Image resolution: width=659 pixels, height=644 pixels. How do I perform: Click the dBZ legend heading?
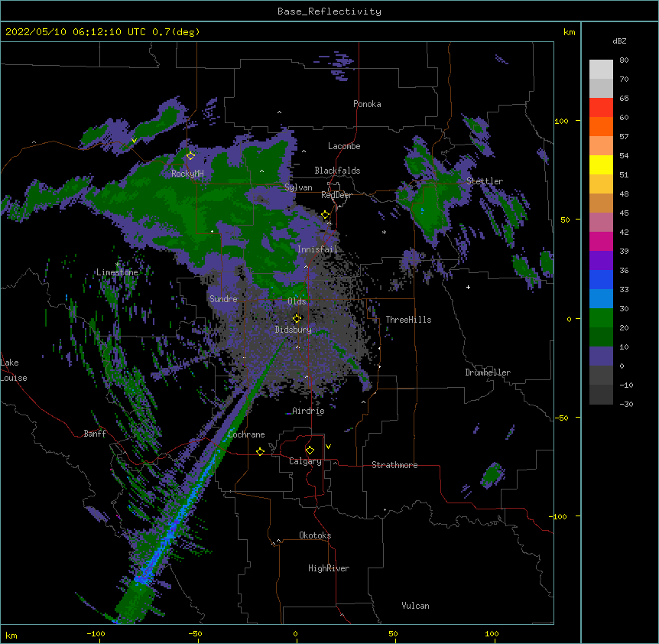pos(619,41)
